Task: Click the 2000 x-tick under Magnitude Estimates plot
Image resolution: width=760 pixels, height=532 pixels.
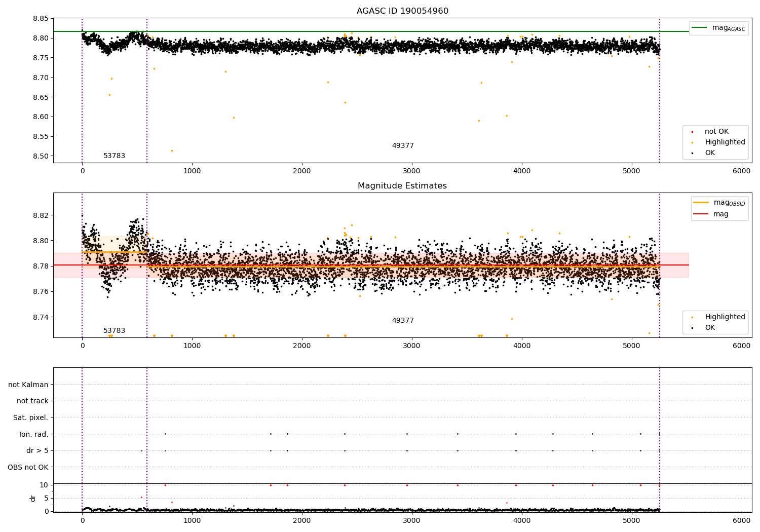Action: coord(302,346)
